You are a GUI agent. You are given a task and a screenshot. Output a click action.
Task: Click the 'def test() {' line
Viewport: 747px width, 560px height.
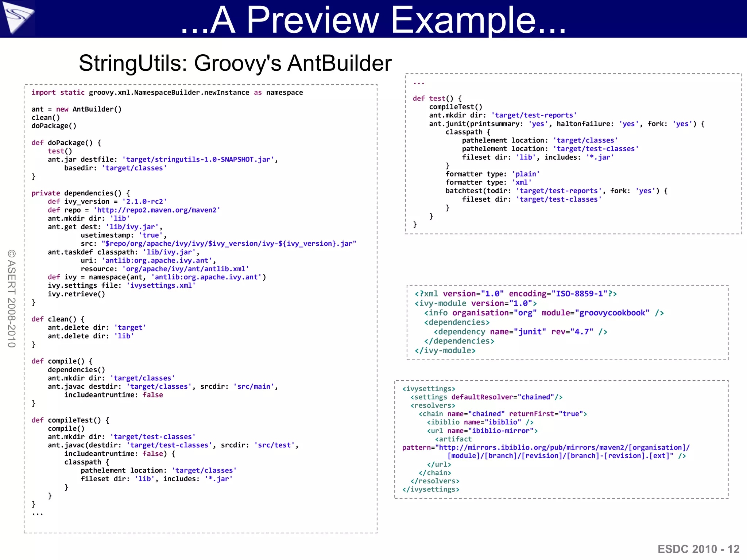click(437, 98)
